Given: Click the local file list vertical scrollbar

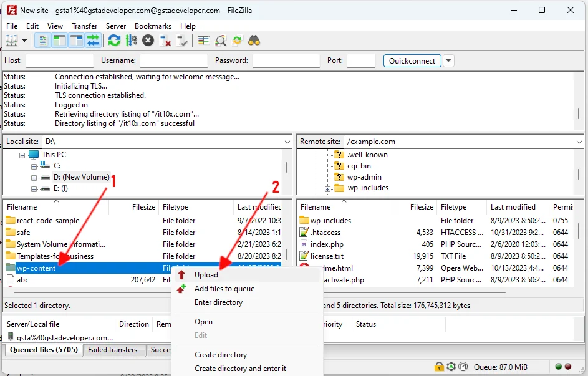Looking at the screenshot, I should click(287, 254).
